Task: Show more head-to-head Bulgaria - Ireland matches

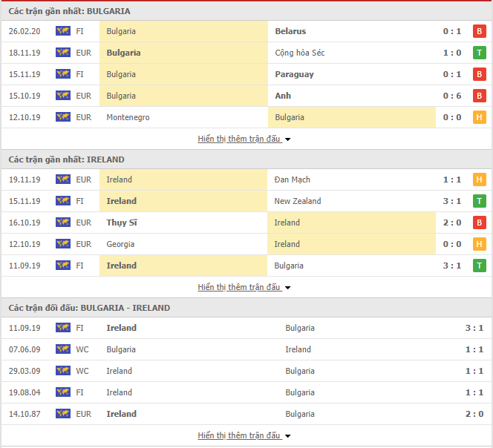Action: (x=244, y=435)
